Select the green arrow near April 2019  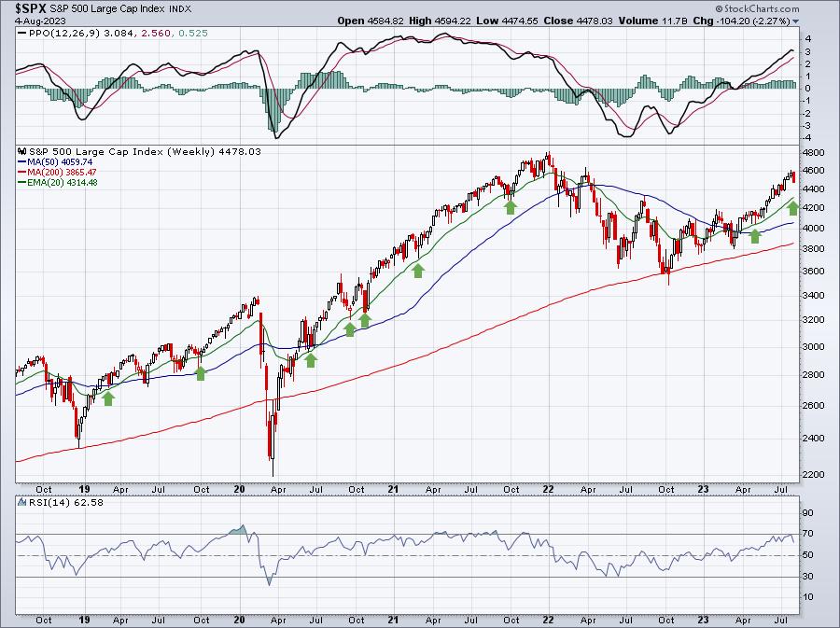(x=108, y=398)
